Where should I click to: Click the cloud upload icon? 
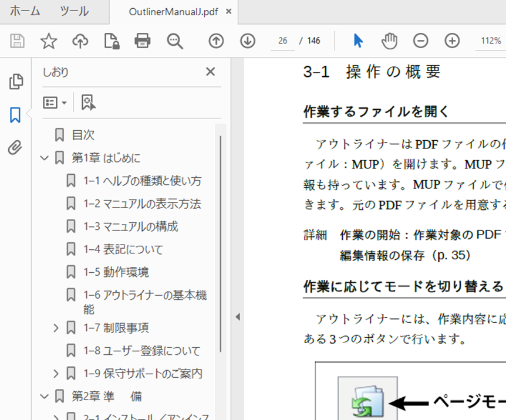coord(80,40)
